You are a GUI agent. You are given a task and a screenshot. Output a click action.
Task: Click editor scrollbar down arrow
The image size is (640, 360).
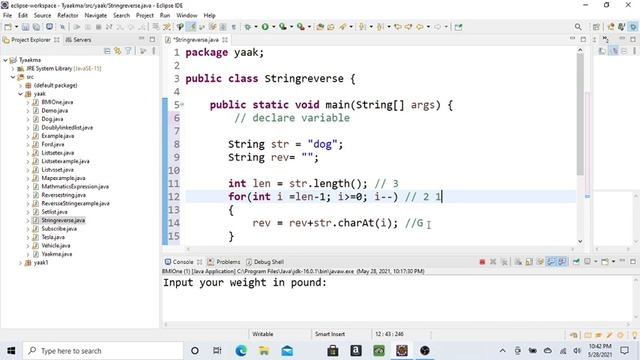(580, 241)
